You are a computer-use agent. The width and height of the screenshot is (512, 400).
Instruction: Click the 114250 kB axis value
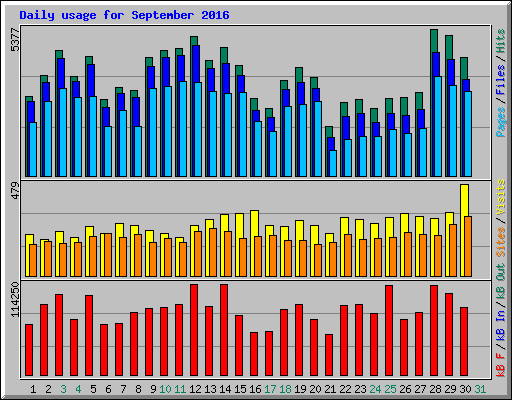coord(15,300)
